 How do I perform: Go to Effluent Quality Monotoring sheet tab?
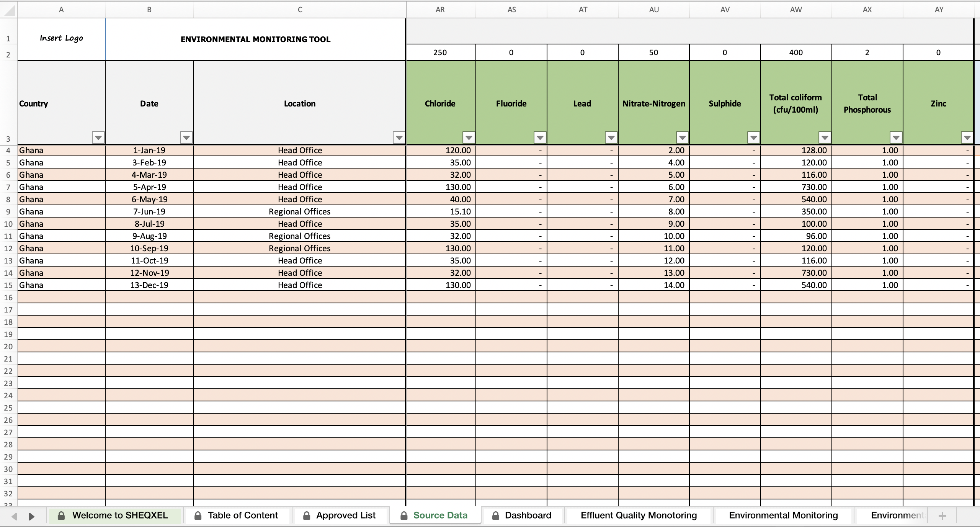(x=639, y=516)
